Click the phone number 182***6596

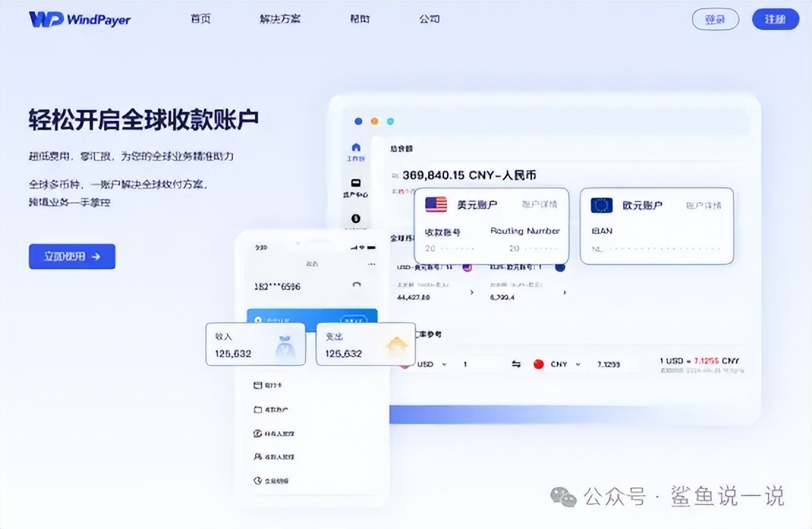[277, 286]
